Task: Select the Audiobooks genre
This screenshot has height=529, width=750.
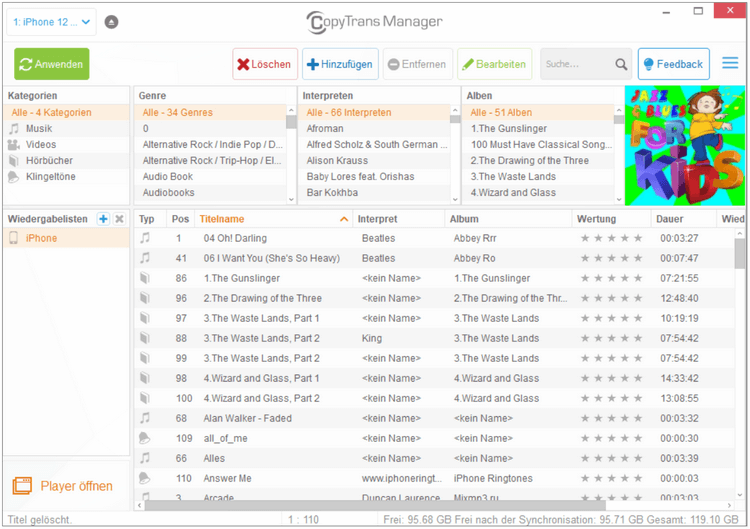Action: [210, 192]
